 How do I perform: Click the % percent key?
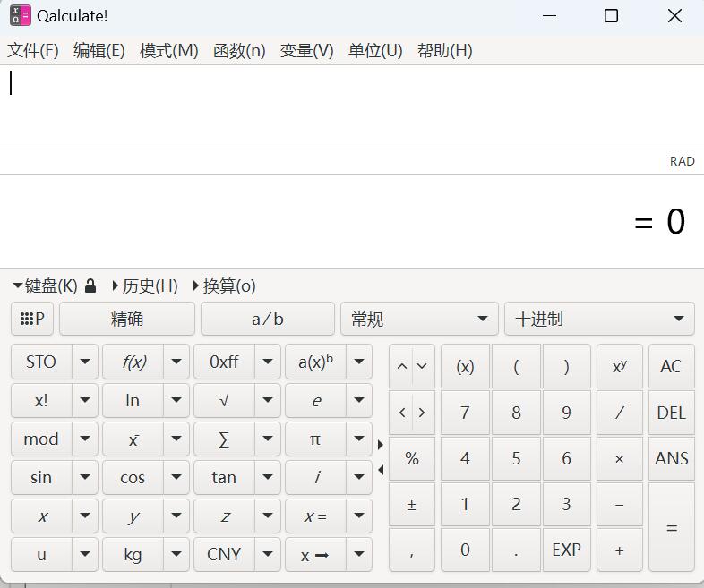click(412, 458)
